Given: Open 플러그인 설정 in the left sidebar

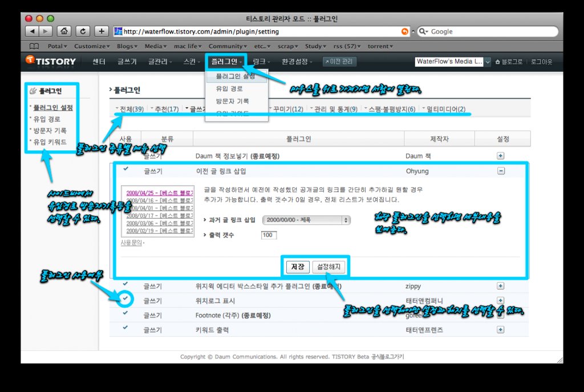Looking at the screenshot, I should pyautogui.click(x=53, y=108).
